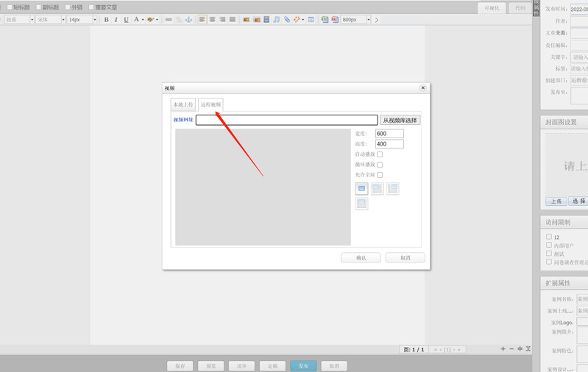Close the 视频 dialog with X
Screen dimensions: 588x372
pyautogui.click(x=423, y=87)
